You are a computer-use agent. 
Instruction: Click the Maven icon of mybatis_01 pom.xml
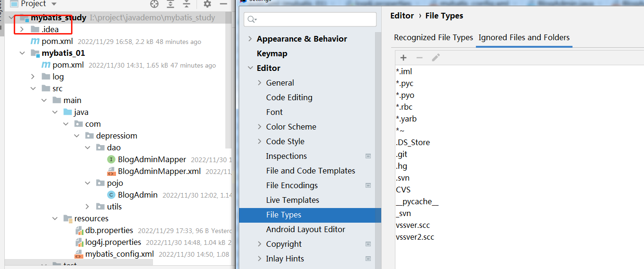pyautogui.click(x=46, y=65)
